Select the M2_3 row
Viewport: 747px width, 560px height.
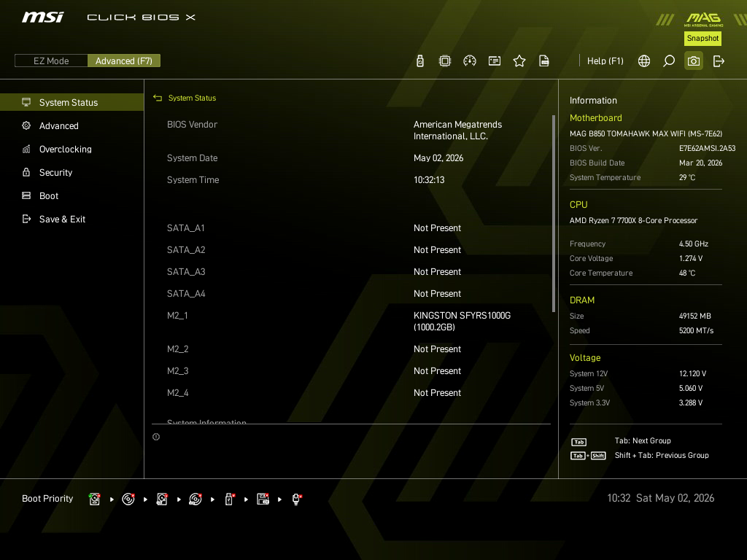(352, 371)
